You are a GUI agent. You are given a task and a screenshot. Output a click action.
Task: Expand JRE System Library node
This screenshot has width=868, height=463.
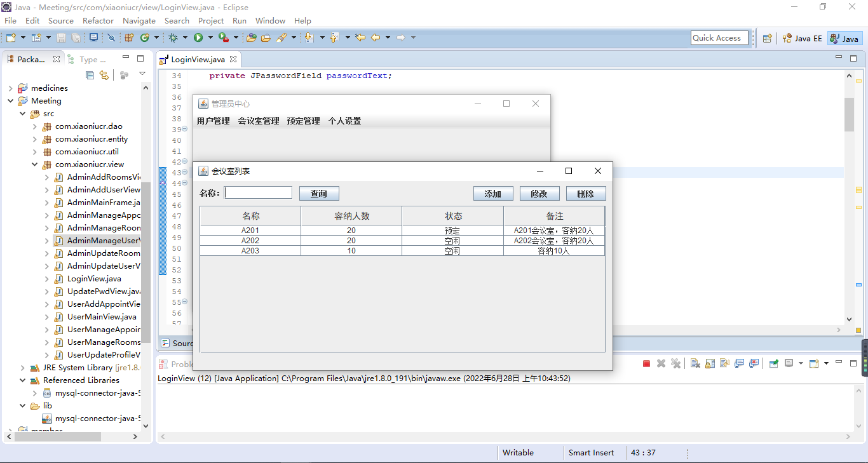tap(23, 368)
